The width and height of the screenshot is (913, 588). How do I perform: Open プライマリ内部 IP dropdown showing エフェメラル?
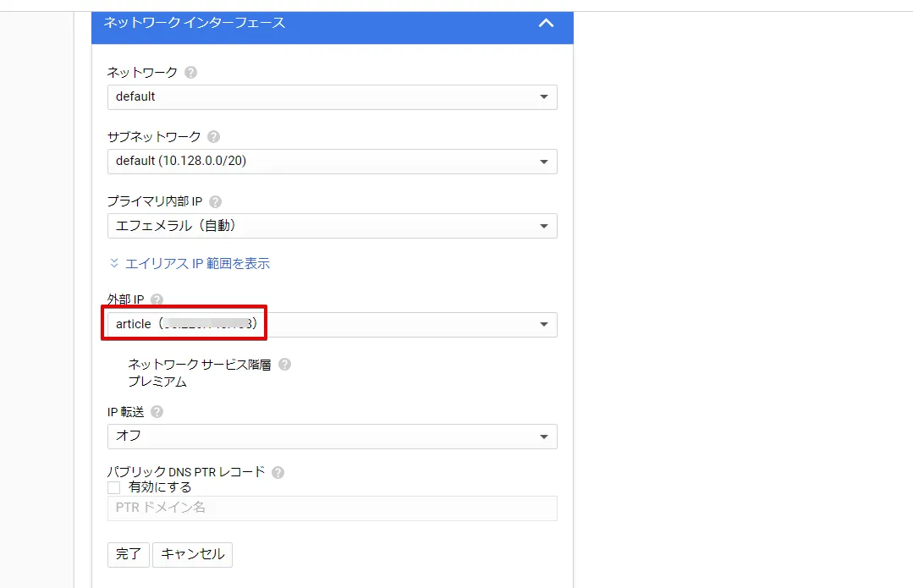[332, 226]
